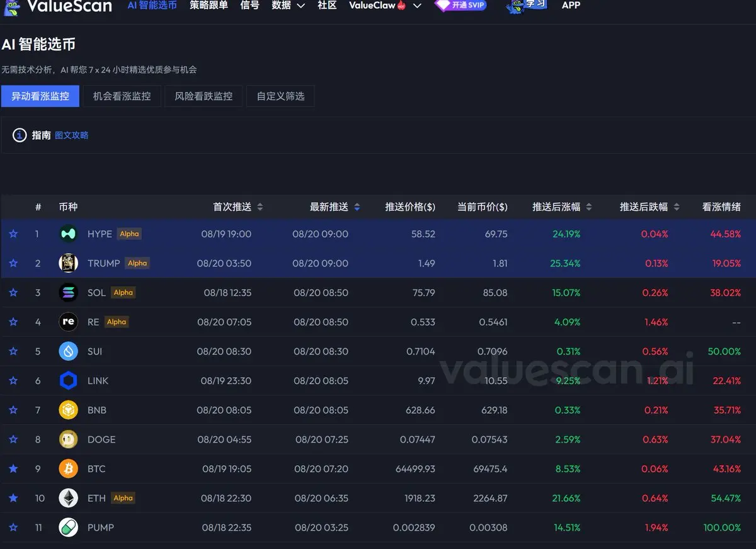756x549 pixels.
Task: Click the ETH coin logo icon
Action: (69, 498)
